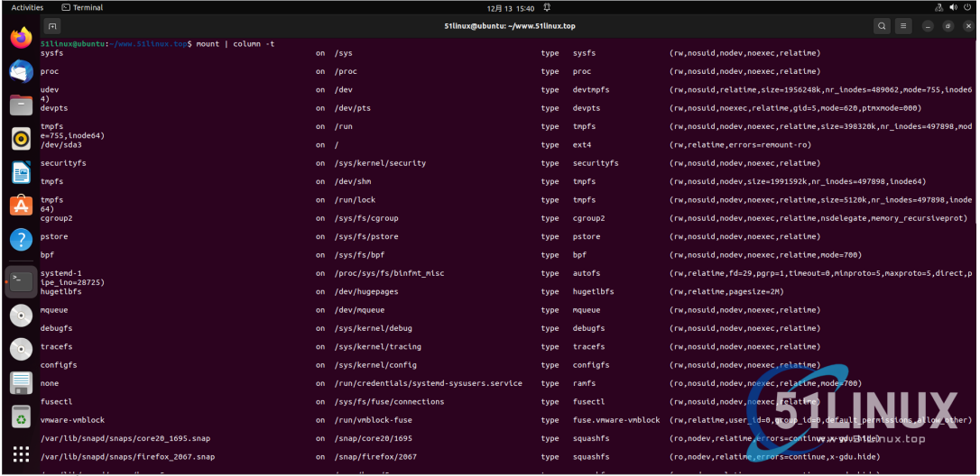Click the command text 'mount | column -t'
The height and width of the screenshot is (476, 980).
[235, 44]
